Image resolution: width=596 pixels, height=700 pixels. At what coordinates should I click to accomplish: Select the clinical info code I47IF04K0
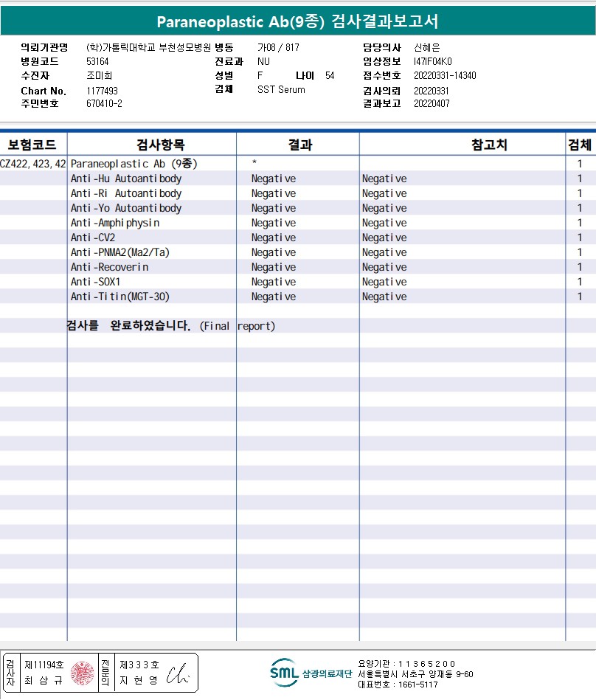(432, 62)
